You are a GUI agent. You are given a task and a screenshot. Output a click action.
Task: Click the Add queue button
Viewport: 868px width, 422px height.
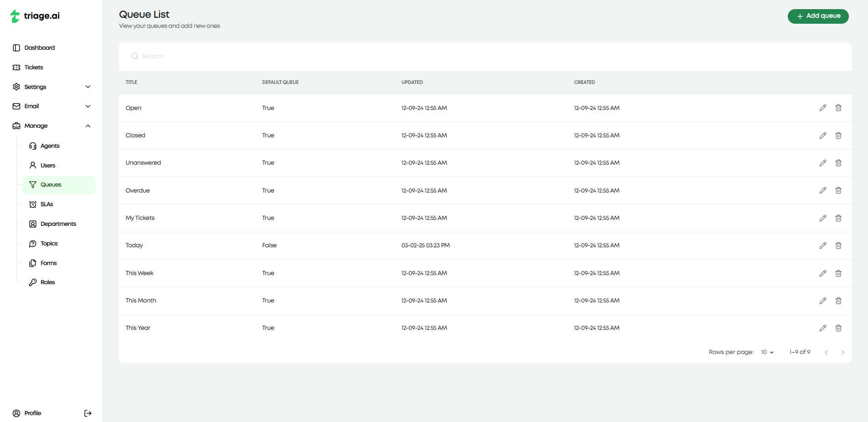click(818, 16)
